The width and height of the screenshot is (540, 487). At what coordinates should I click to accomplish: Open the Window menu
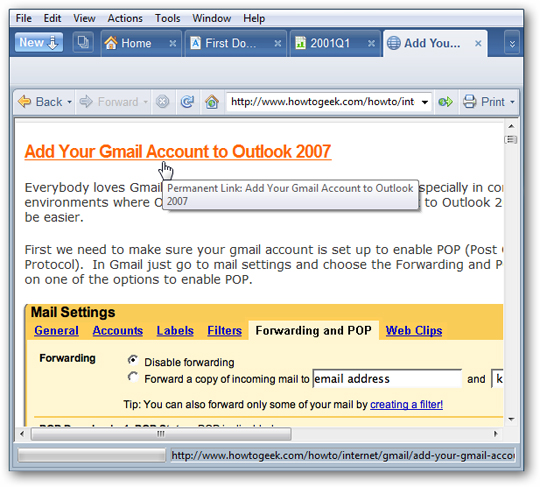[x=211, y=18]
